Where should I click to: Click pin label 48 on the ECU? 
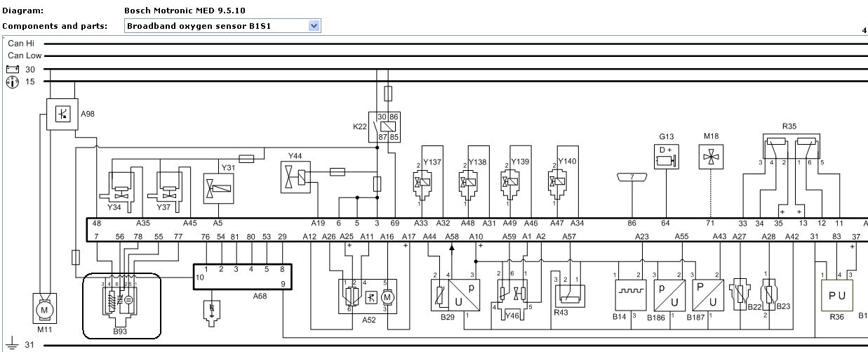click(x=97, y=223)
